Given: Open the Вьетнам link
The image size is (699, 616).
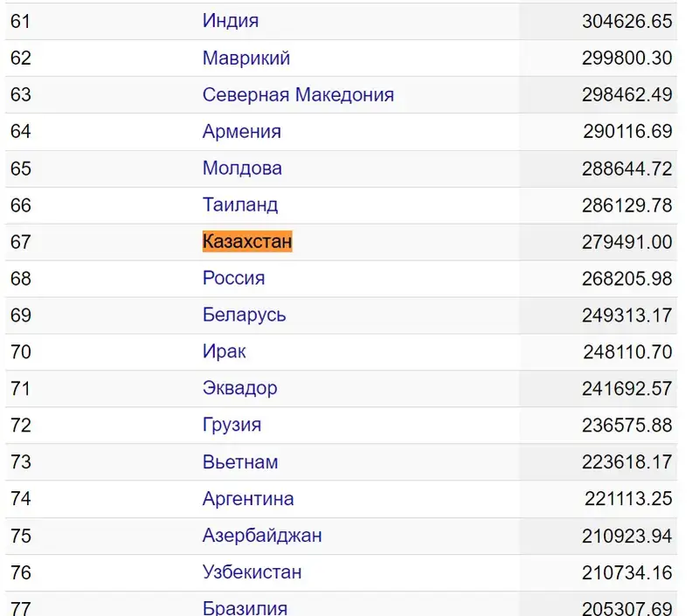Looking at the screenshot, I should coord(240,462).
